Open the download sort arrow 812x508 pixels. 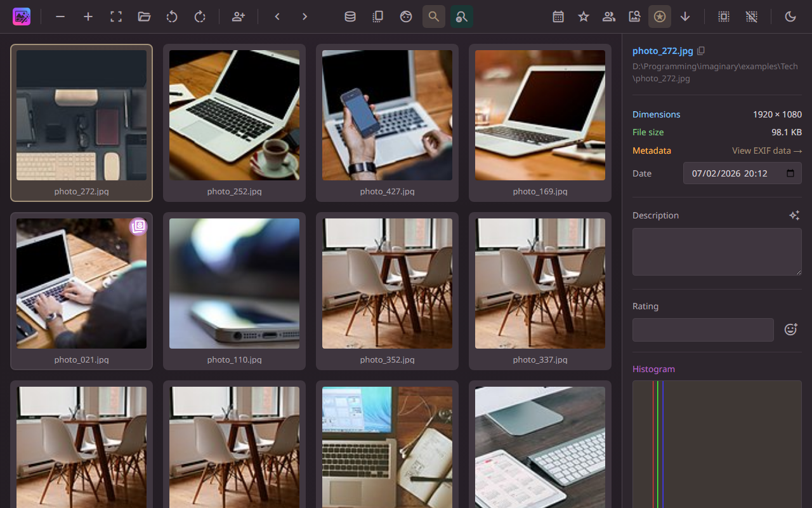click(684, 17)
